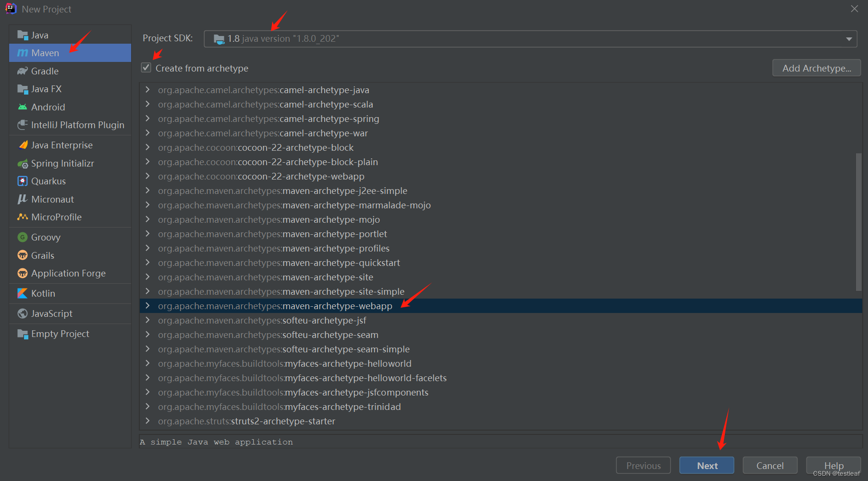Expand the maven-archetype-webapp node
This screenshot has width=868, height=481.
(147, 306)
